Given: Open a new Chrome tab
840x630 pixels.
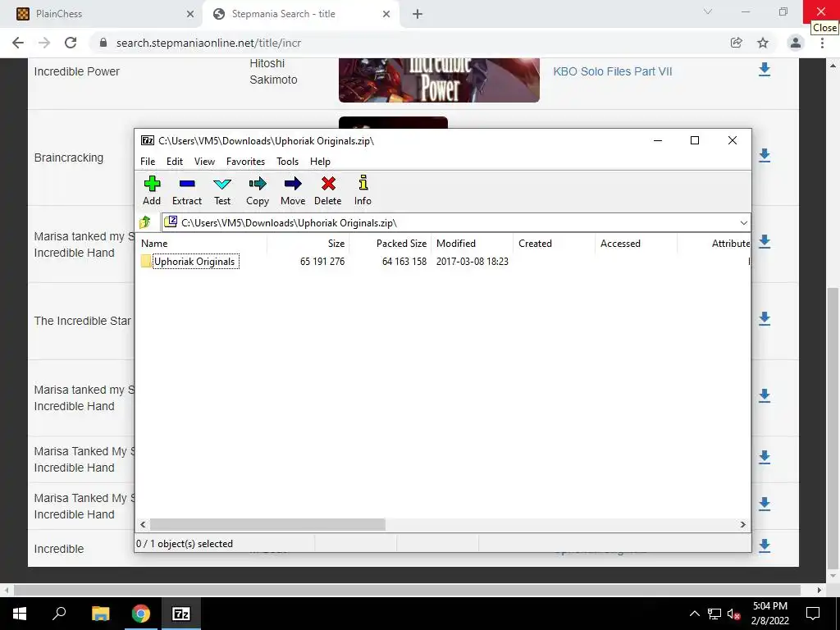Looking at the screenshot, I should click(418, 14).
